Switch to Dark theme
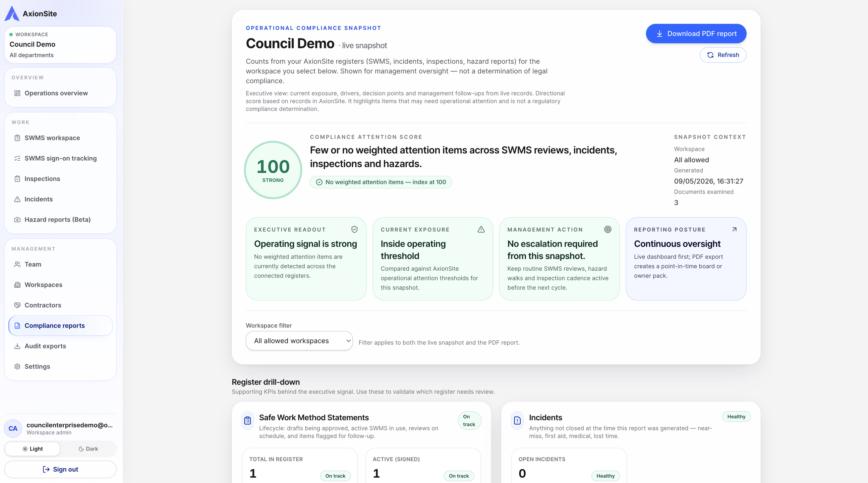Image resolution: width=868 pixels, height=483 pixels. pos(88,449)
